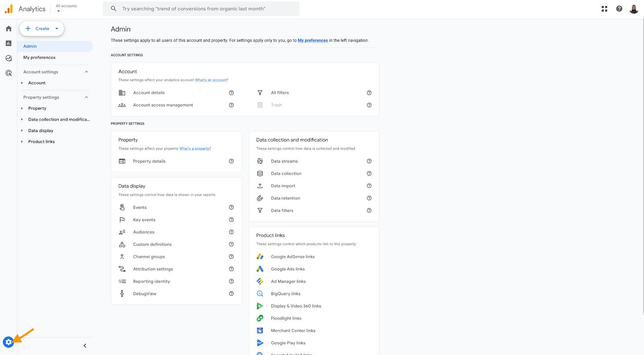
Task: Expand the Product links tree item
Action: pos(22,141)
